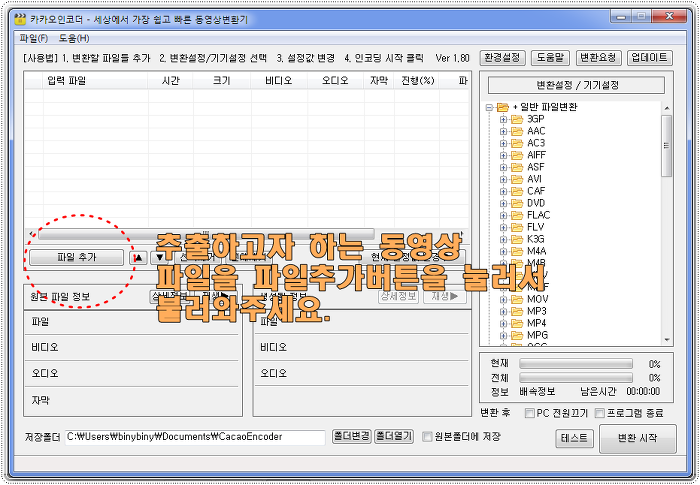Expand the DVD folder node
Viewport: 700px width, 485px height.
[x=503, y=204]
